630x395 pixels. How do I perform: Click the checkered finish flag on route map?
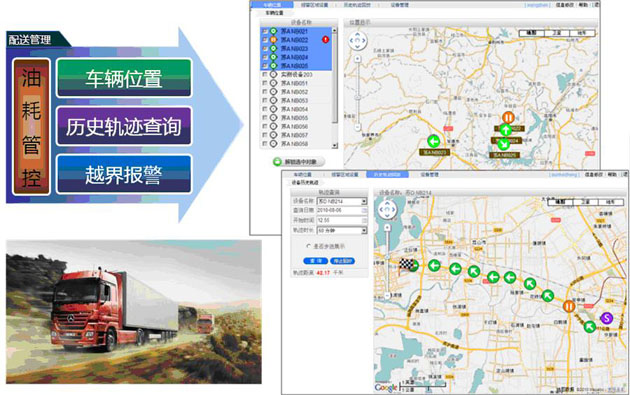[407, 264]
